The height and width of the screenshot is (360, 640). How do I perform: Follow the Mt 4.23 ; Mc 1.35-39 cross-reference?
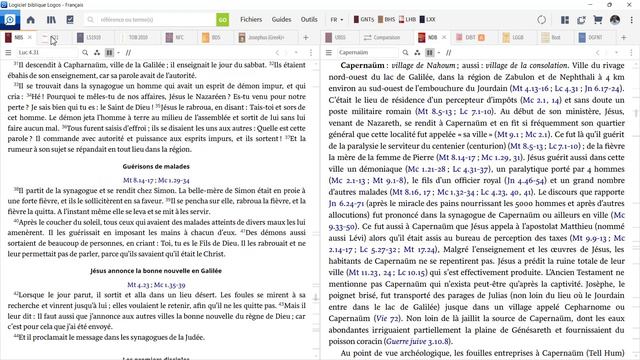(x=156, y=284)
